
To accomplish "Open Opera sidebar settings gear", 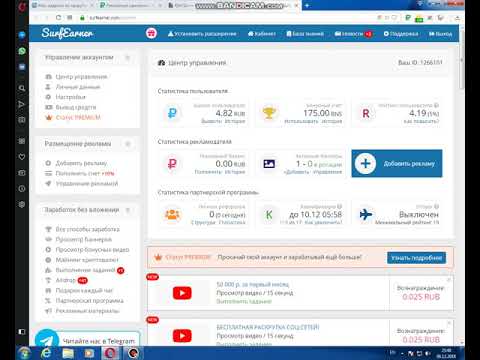I will tap(22, 204).
